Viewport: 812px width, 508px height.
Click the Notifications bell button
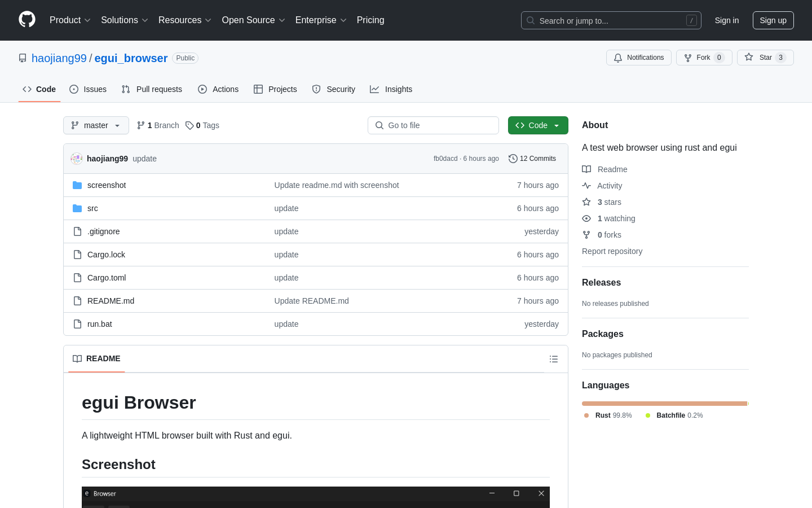(639, 58)
